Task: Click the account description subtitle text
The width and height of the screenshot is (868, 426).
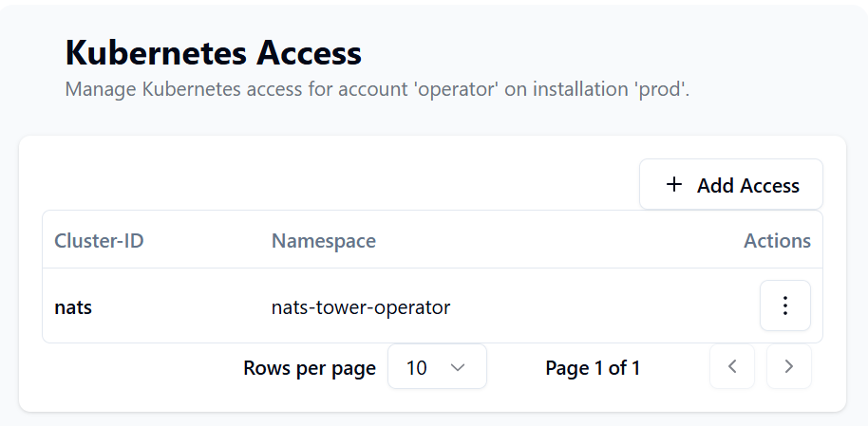Action: tap(378, 89)
